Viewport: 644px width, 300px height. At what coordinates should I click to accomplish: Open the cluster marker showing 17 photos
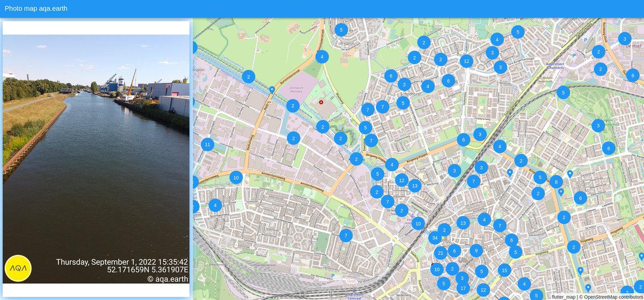463,288
